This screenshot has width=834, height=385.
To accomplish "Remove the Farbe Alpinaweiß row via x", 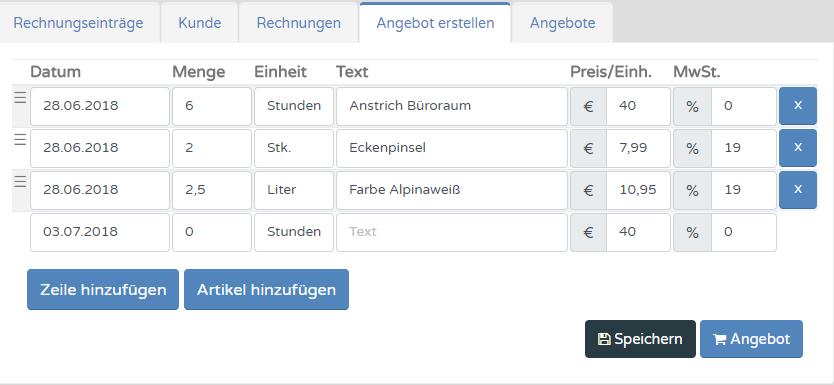I will [798, 190].
